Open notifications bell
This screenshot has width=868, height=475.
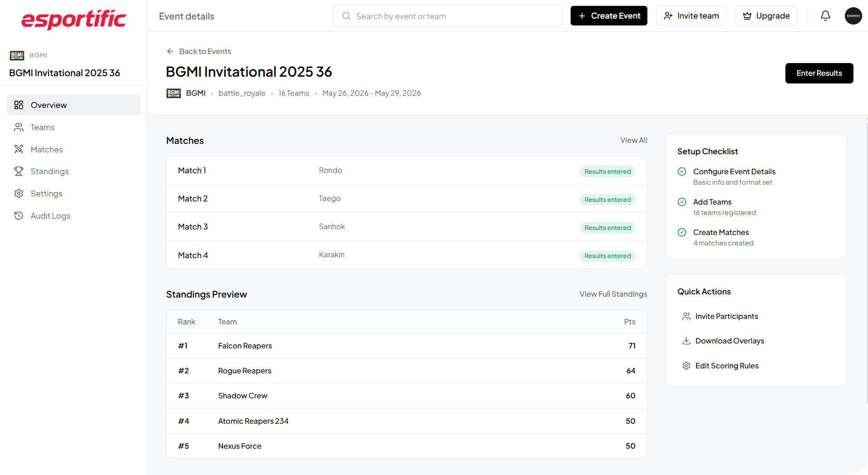(825, 16)
